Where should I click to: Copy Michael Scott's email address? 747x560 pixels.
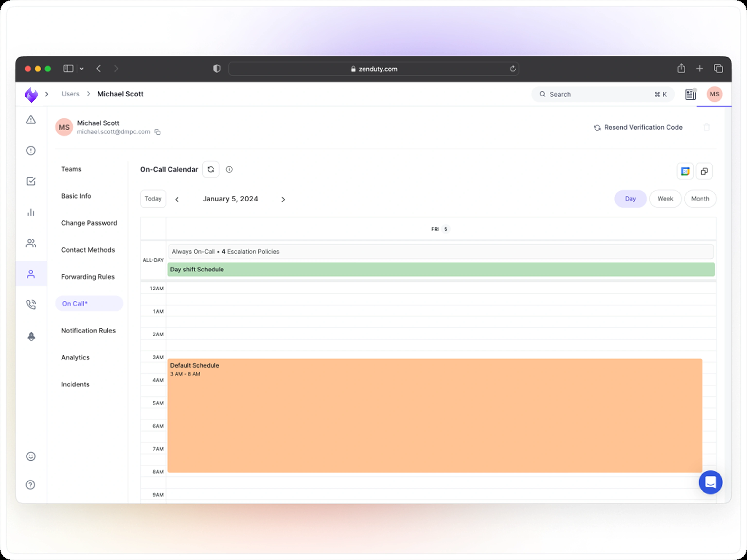pos(157,132)
